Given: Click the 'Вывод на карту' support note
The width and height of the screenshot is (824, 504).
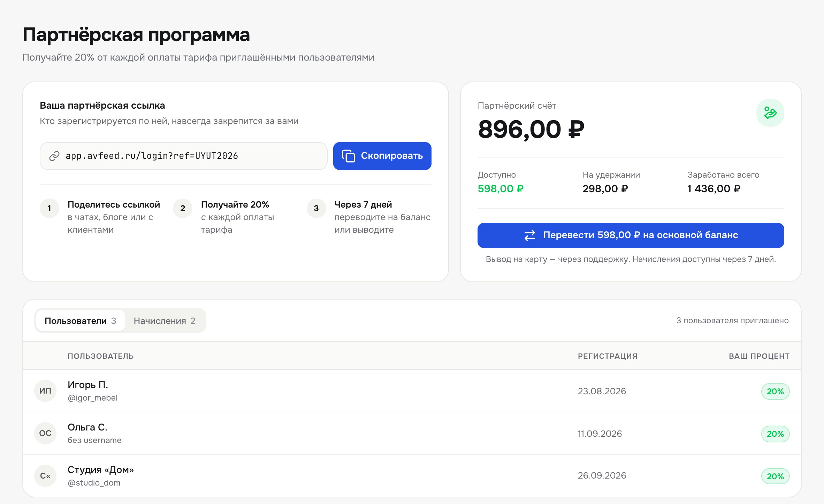Looking at the screenshot, I should (631, 259).
